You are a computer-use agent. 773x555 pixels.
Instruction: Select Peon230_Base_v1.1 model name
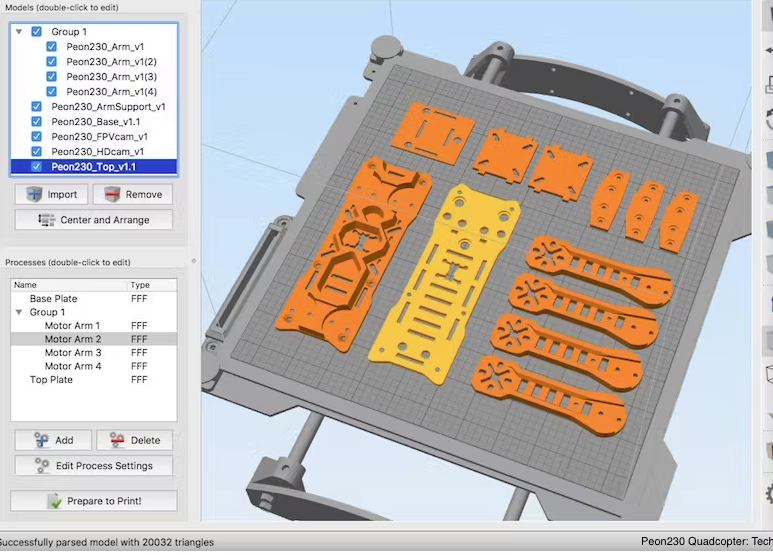96,121
